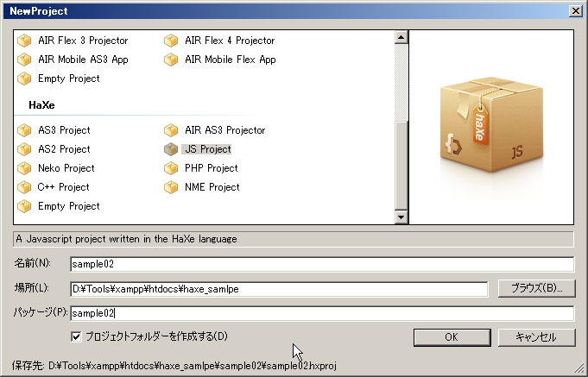Image resolution: width=588 pixels, height=377 pixels.
Task: Select the PHP Project box icon
Action: (171, 168)
